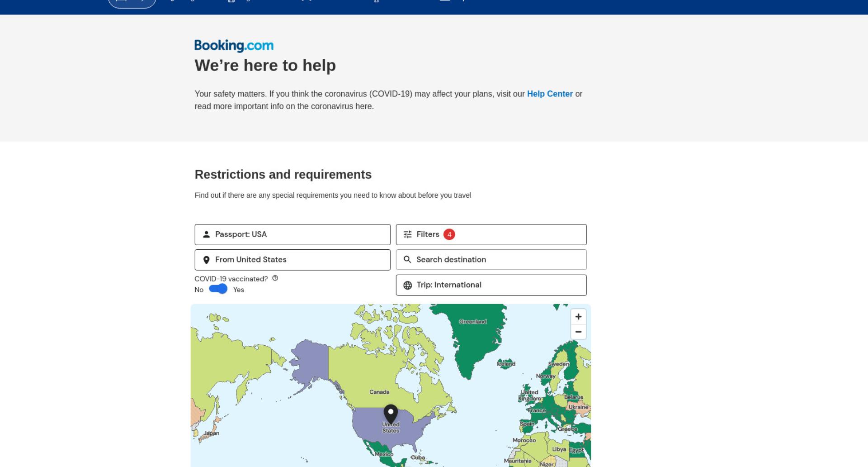Click the person icon in Passport field
The width and height of the screenshot is (868, 467).
tap(206, 234)
